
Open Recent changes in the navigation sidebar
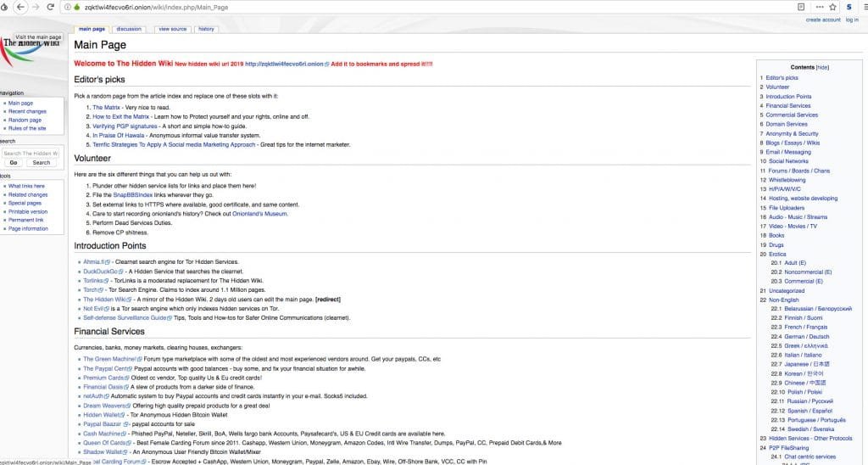click(x=27, y=111)
